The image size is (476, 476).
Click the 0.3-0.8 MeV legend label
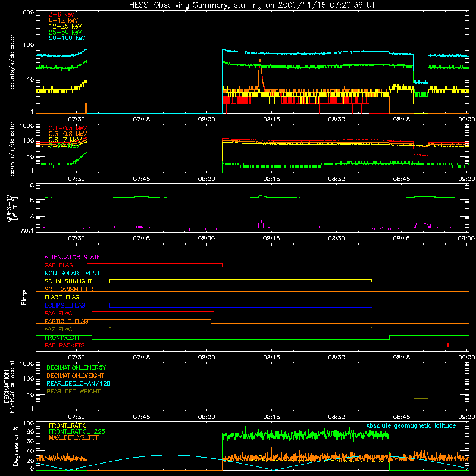(68, 134)
